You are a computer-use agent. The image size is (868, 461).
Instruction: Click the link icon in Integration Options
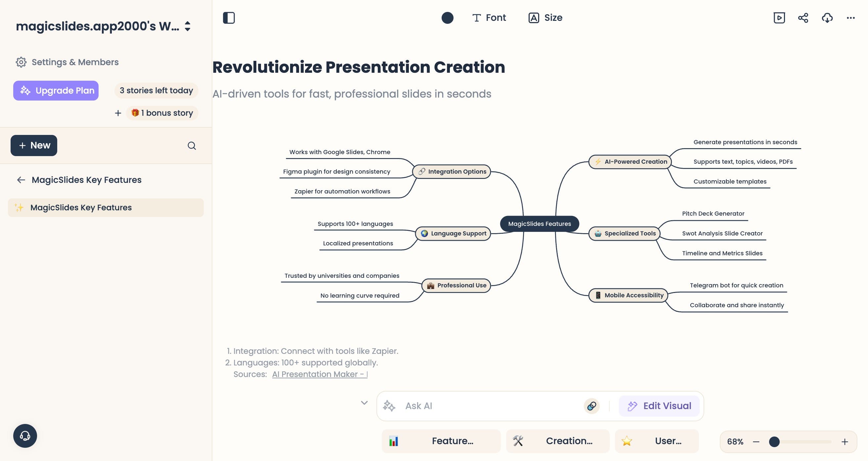click(x=421, y=171)
